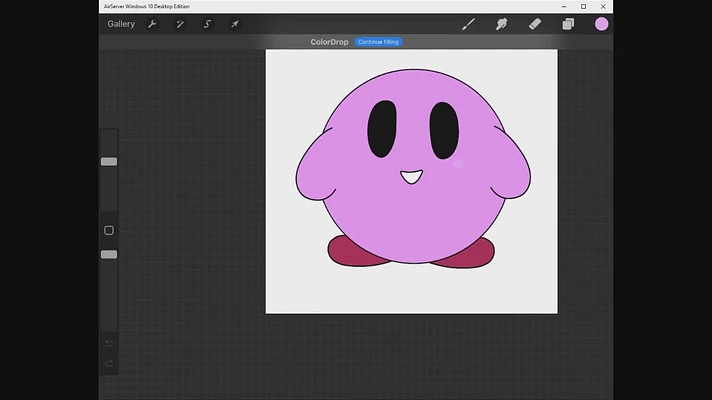Open the Adjustments magic wand menu

click(x=180, y=24)
